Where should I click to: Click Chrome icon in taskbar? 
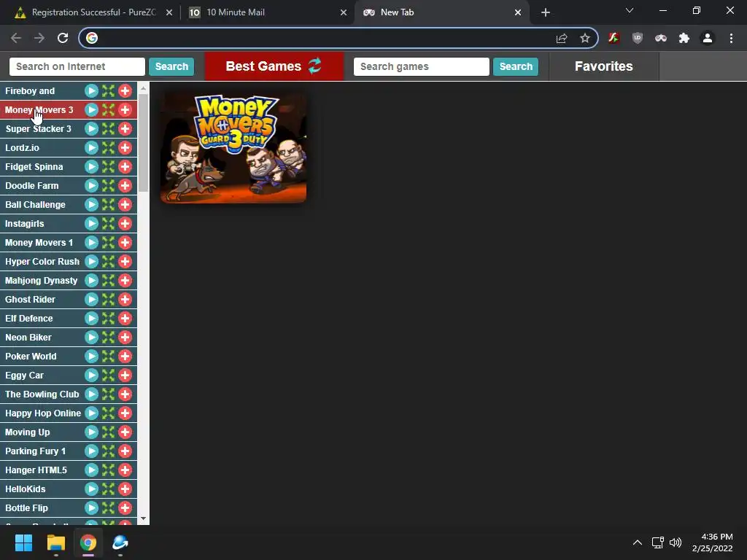click(x=88, y=542)
